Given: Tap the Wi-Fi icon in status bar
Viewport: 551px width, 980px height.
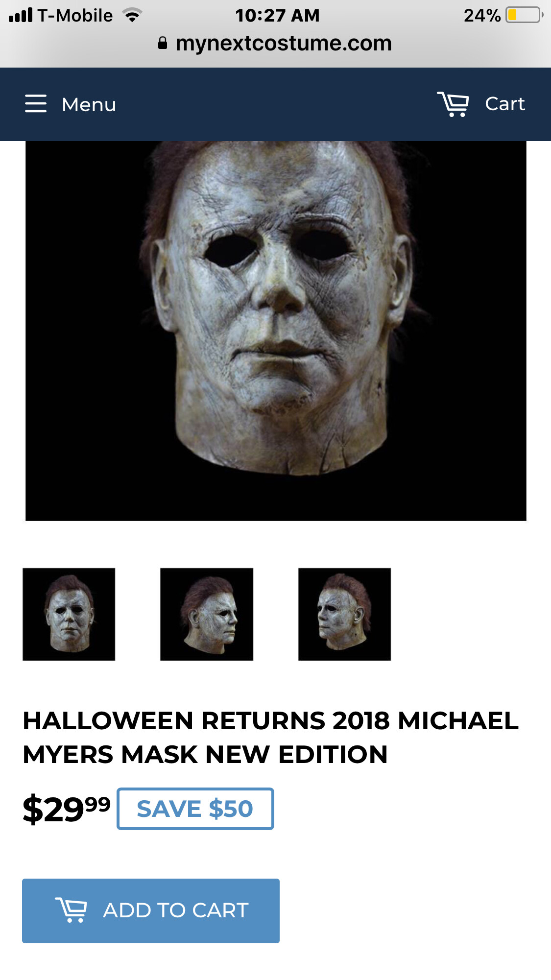Looking at the screenshot, I should click(x=132, y=15).
